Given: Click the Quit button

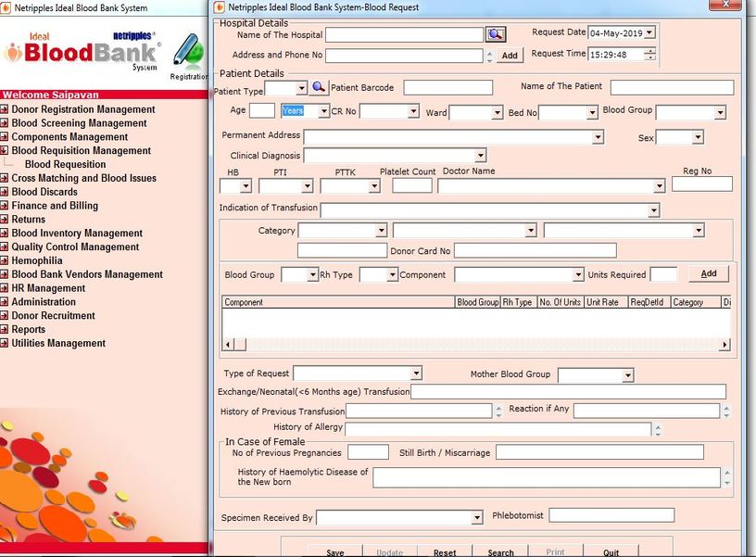Looking at the screenshot, I should (x=611, y=551).
